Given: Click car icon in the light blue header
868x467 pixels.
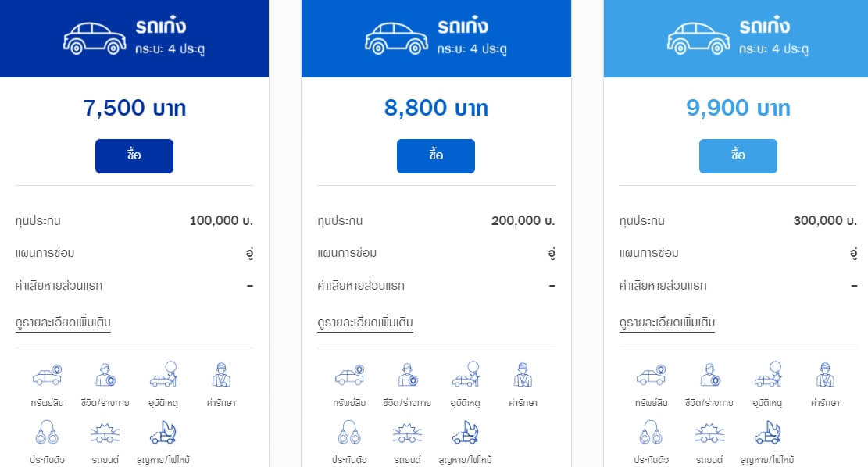Looking at the screenshot, I should (x=698, y=38).
